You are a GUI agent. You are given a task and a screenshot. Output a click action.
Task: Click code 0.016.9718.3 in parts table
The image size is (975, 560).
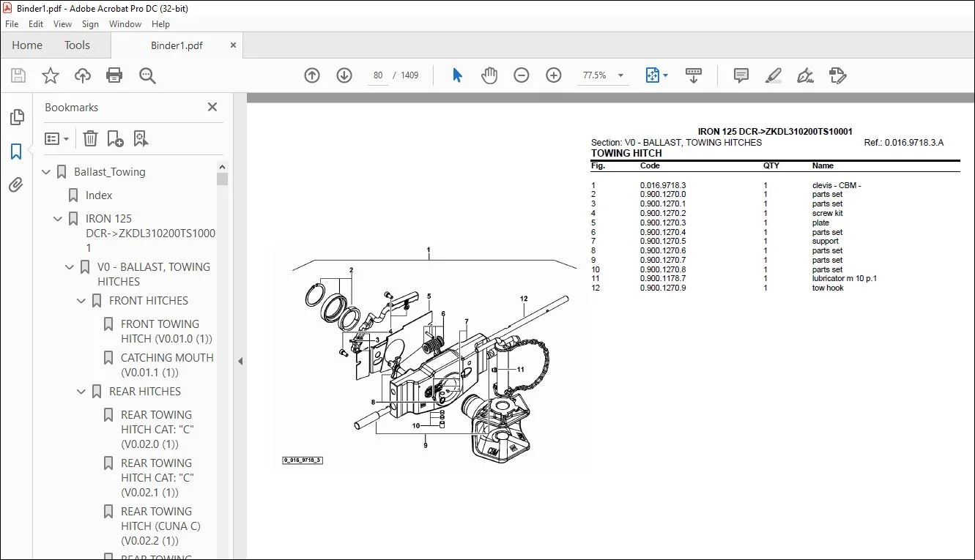click(663, 185)
